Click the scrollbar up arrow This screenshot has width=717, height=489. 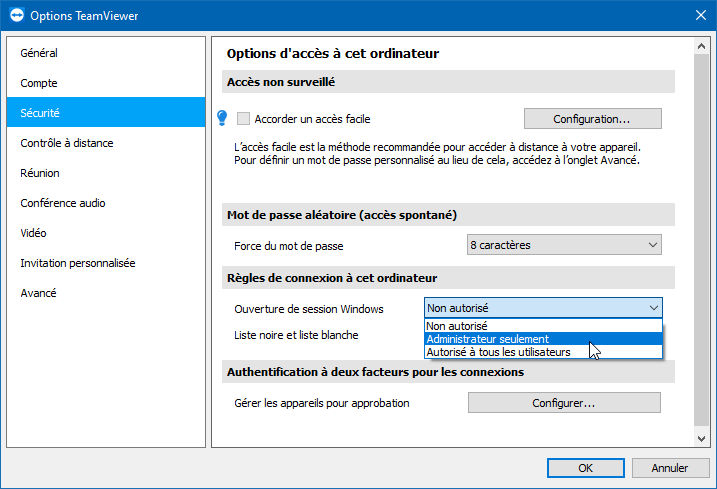tap(701, 46)
